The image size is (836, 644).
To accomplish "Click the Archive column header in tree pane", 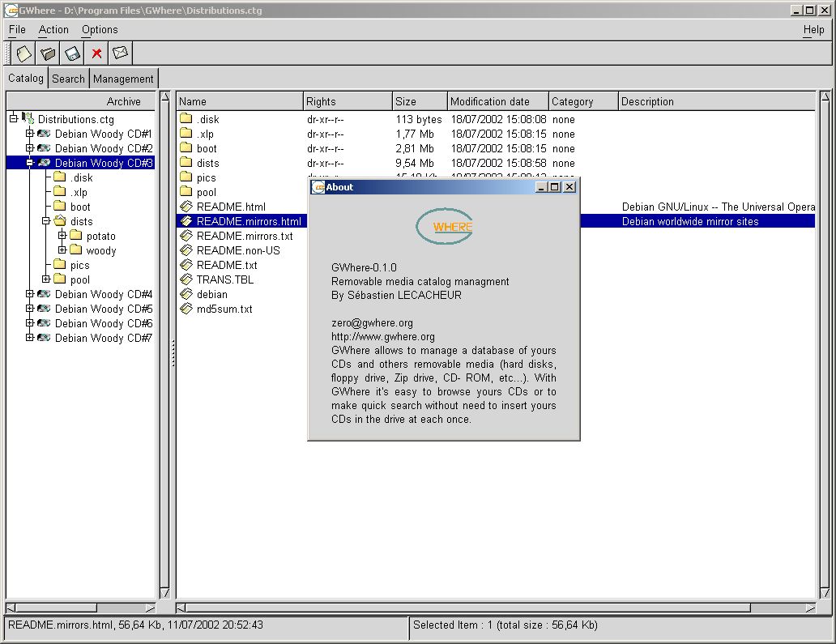I will pos(81,101).
